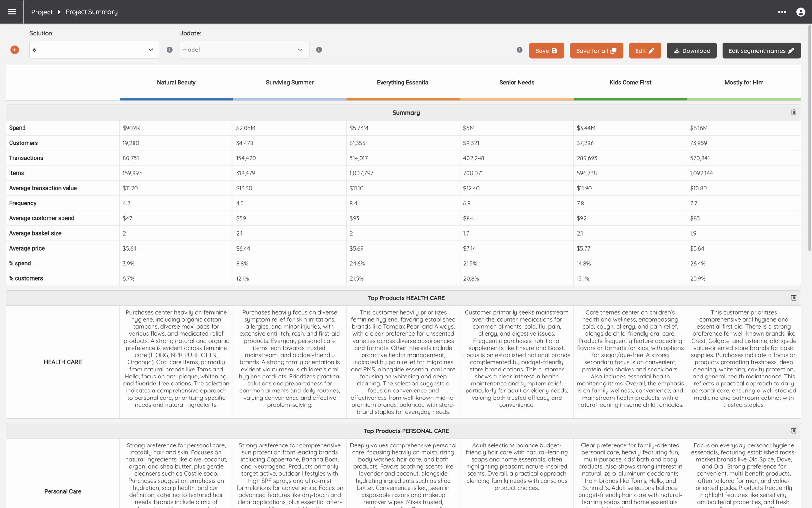Click the $92 average customer spend cell
This screenshot has height=508, width=812.
coord(630,218)
